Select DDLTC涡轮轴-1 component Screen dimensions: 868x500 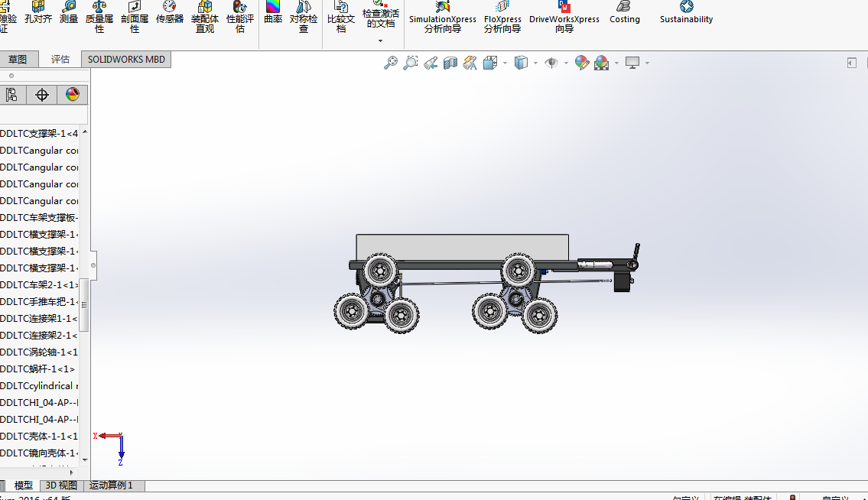pyautogui.click(x=39, y=352)
